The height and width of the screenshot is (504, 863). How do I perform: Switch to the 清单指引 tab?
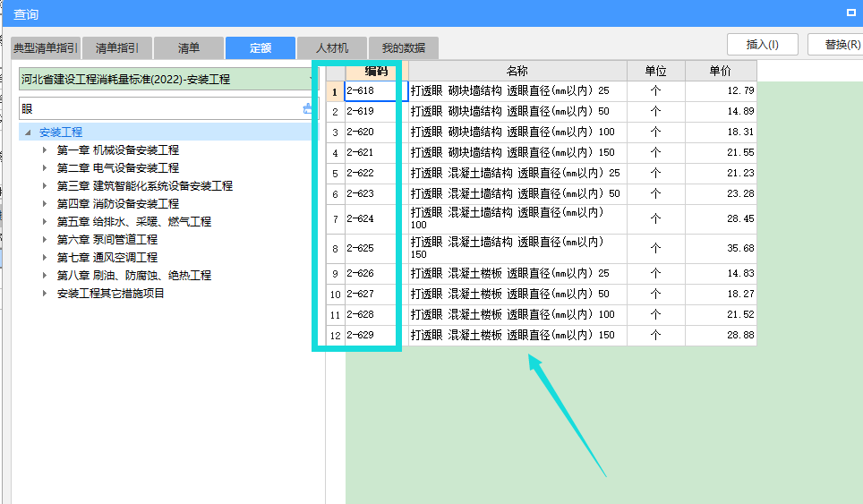pos(117,48)
